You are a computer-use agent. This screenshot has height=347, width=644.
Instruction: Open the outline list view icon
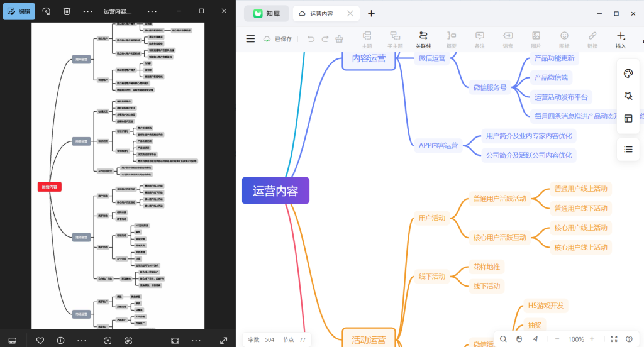click(628, 150)
